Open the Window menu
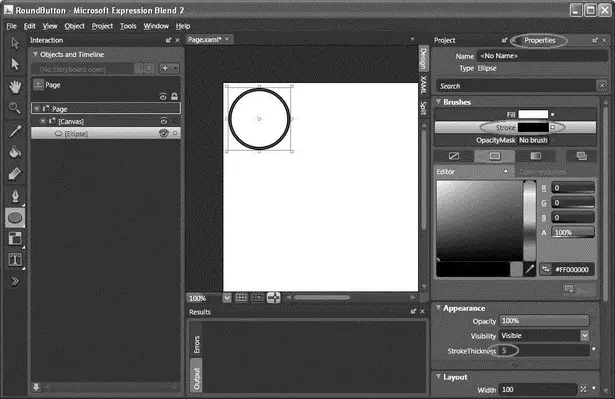The image size is (615, 399). point(156,26)
